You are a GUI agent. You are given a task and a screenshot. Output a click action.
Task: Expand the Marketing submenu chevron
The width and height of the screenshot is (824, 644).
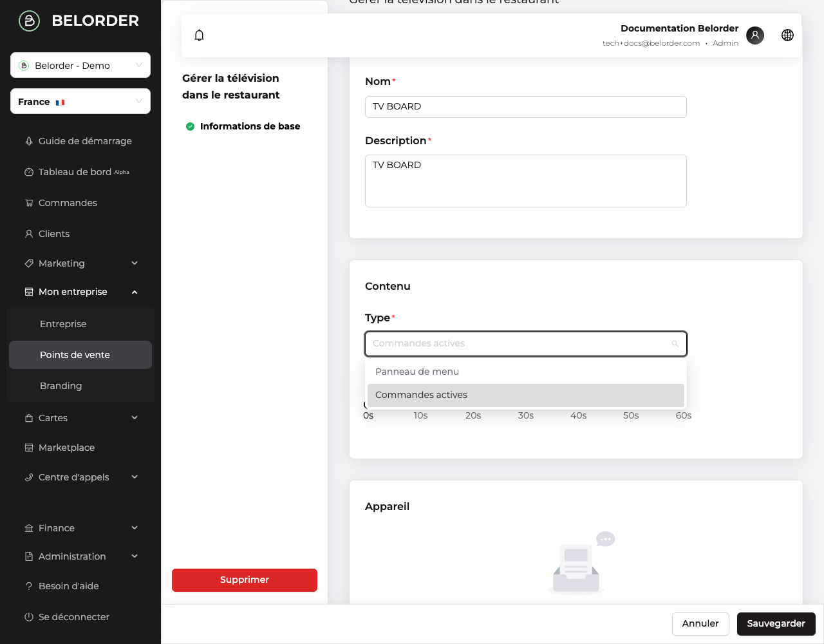click(135, 263)
